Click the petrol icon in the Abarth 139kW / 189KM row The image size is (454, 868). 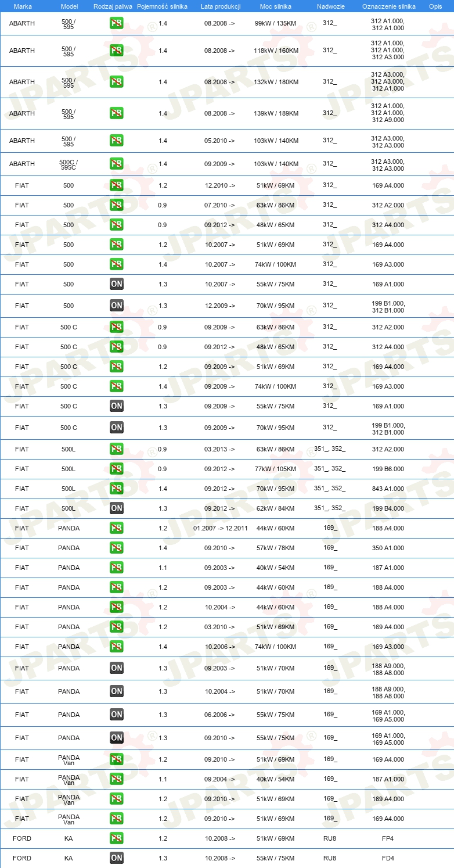pos(117,113)
